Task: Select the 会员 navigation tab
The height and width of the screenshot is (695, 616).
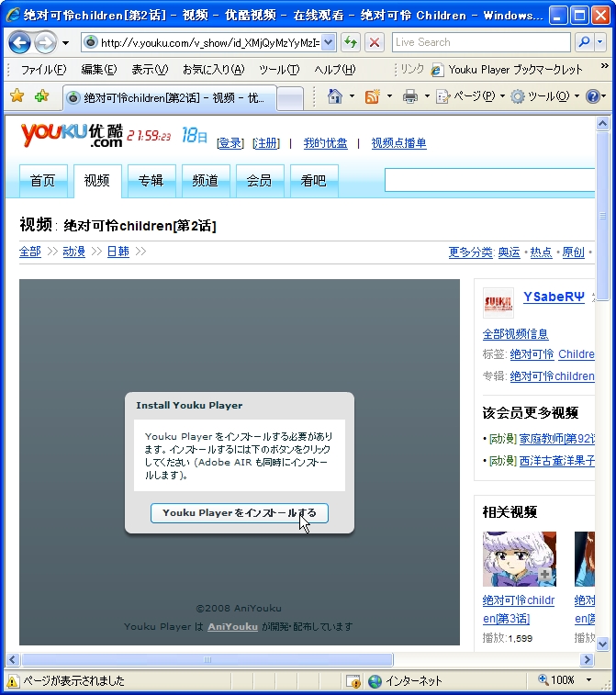Action: pyautogui.click(x=259, y=181)
